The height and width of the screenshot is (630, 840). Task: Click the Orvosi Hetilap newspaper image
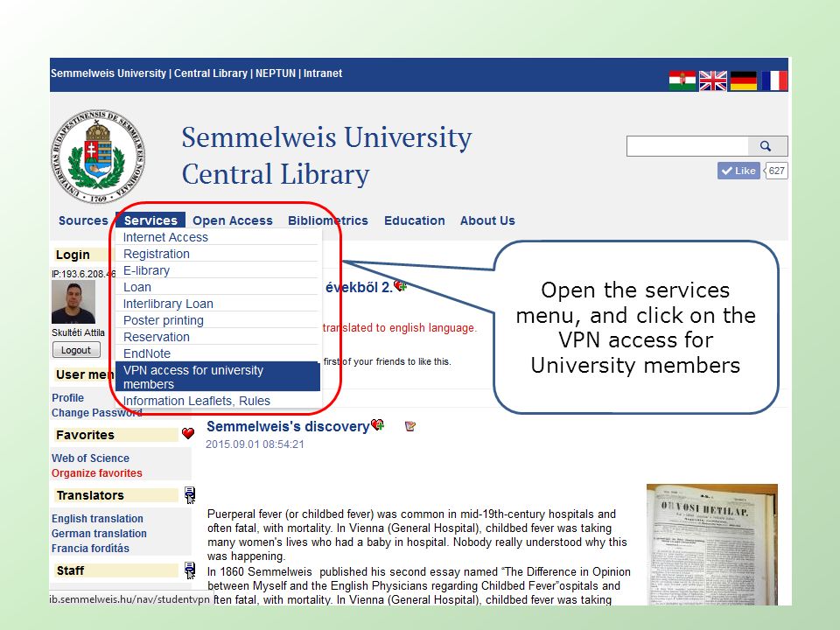tap(712, 544)
